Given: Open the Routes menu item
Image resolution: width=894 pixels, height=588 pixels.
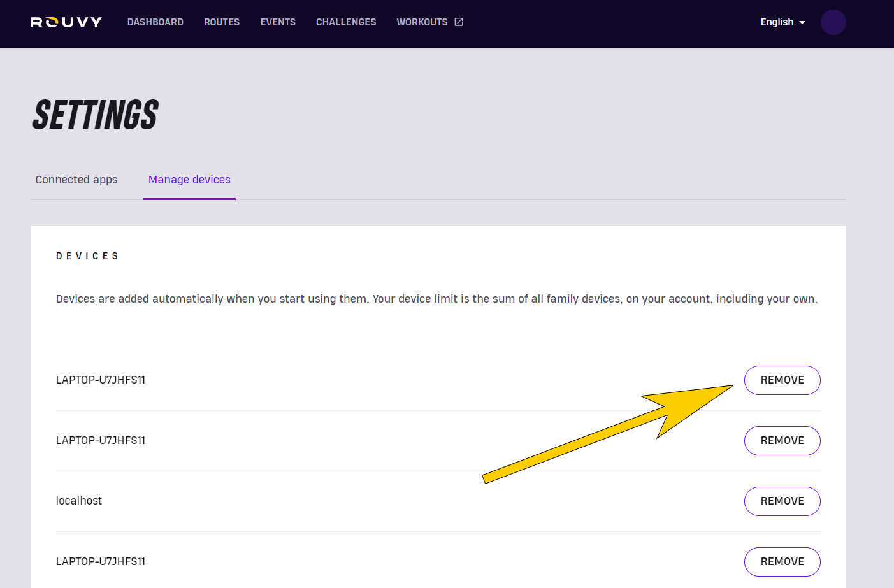Looking at the screenshot, I should pos(222,22).
